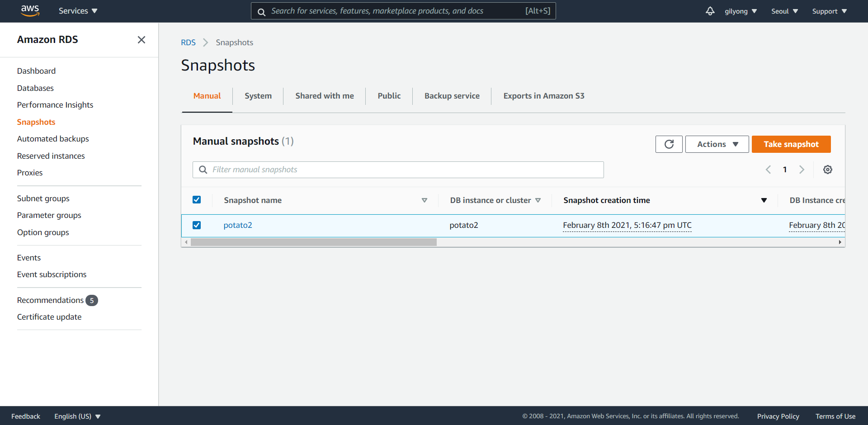Image resolution: width=868 pixels, height=425 pixels.
Task: Go to next page of snapshots
Action: (x=802, y=170)
